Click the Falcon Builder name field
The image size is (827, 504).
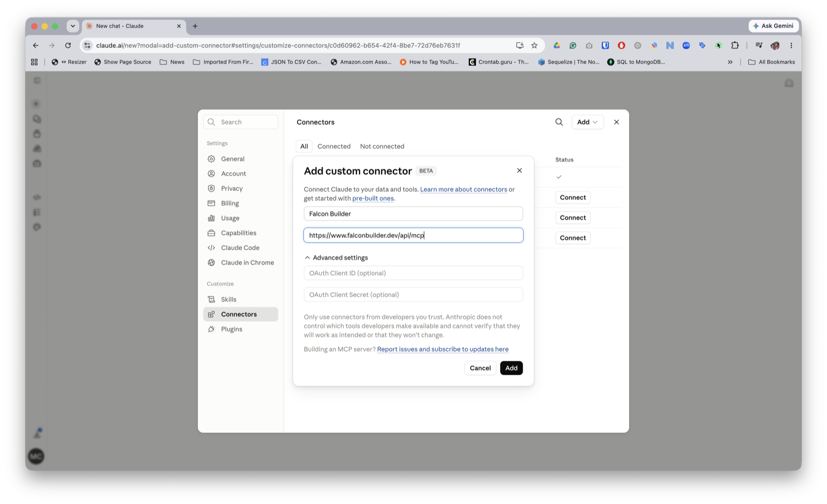pos(413,213)
